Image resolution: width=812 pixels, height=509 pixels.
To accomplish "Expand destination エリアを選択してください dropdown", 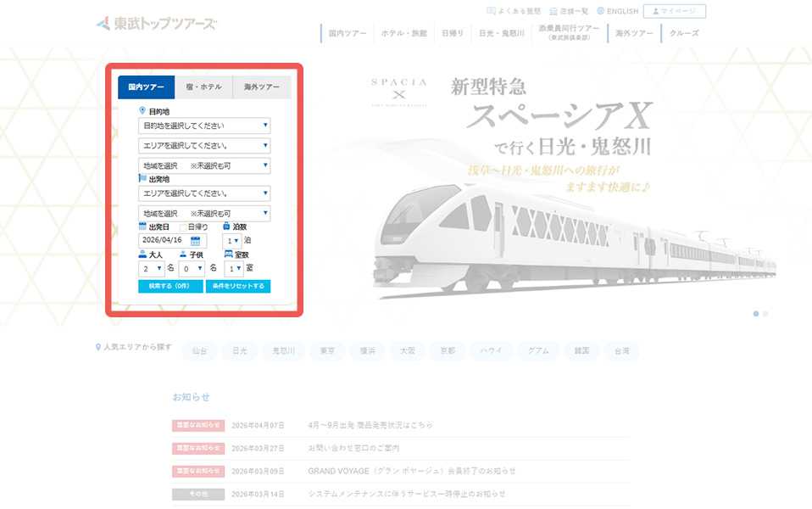I will [204, 146].
